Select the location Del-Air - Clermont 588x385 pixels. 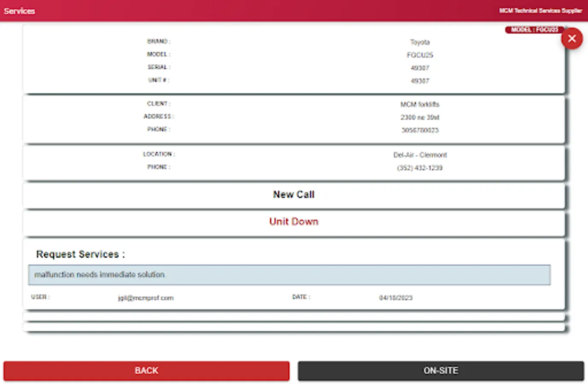coord(420,155)
